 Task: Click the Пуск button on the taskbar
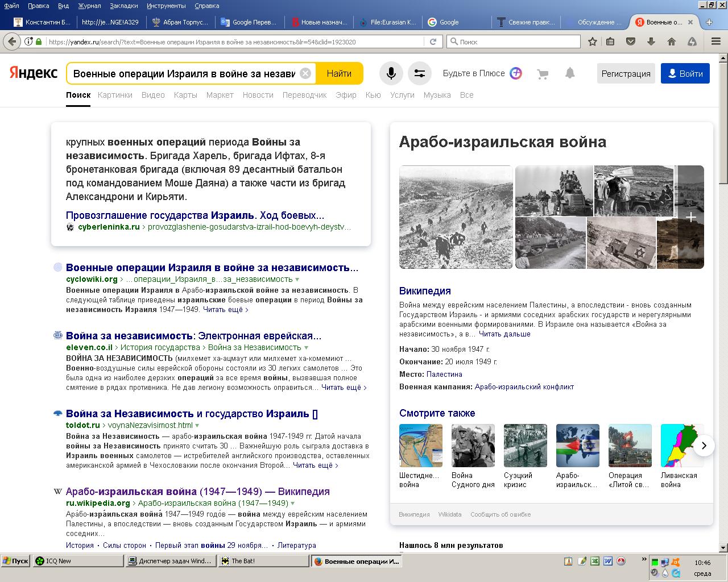click(16, 561)
